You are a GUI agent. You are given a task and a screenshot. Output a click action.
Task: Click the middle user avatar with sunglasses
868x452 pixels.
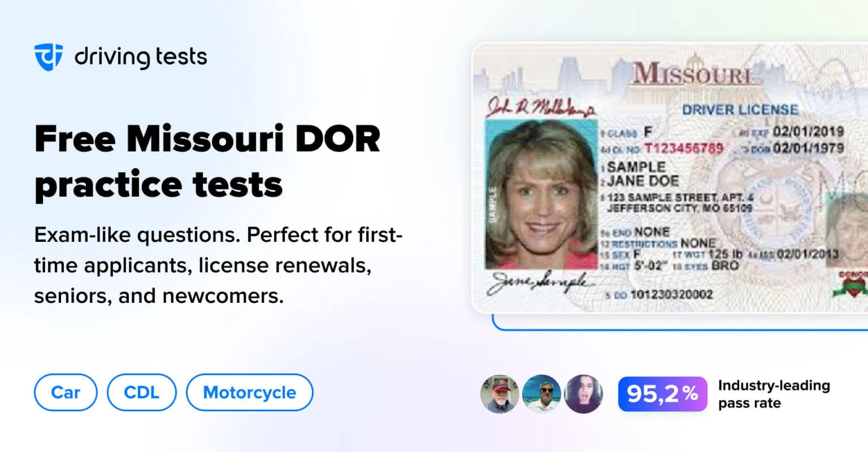pos(542,394)
